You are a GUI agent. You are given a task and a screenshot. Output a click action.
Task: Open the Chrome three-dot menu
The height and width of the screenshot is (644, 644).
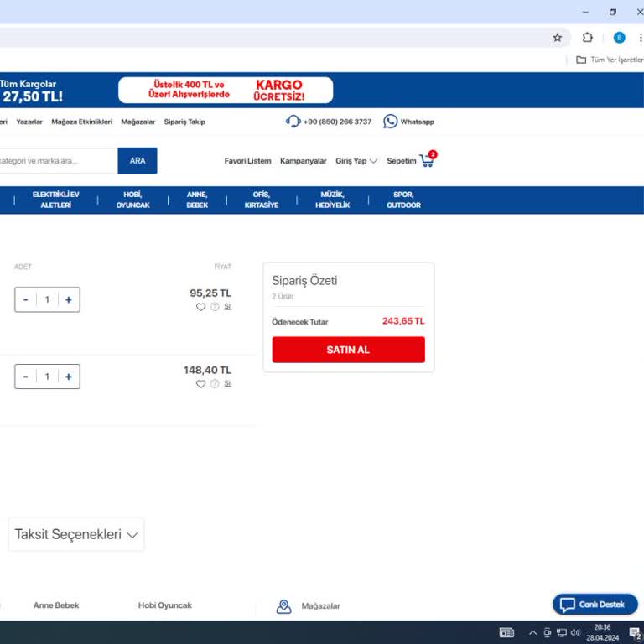tap(640, 38)
